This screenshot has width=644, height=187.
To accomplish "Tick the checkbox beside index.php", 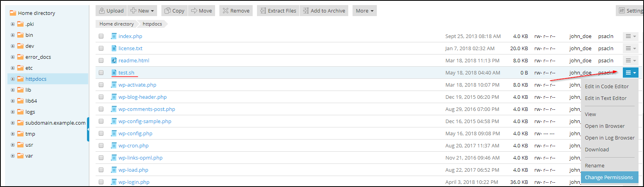I will coord(101,36).
